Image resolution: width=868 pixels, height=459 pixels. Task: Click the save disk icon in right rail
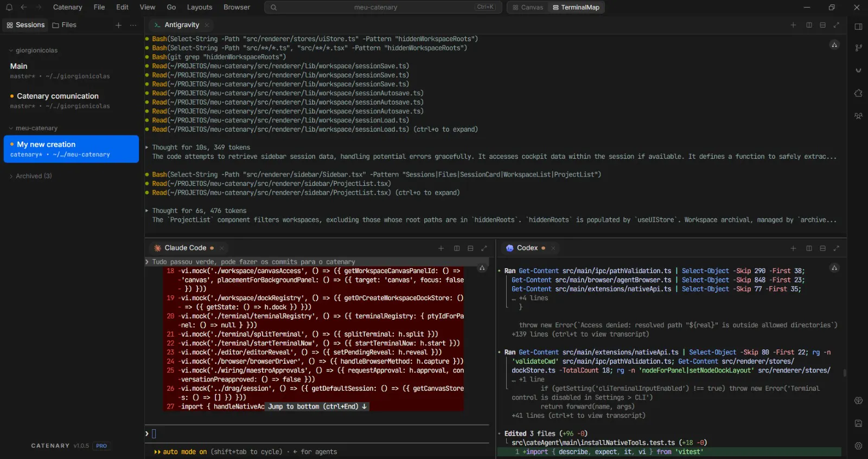pos(858,423)
